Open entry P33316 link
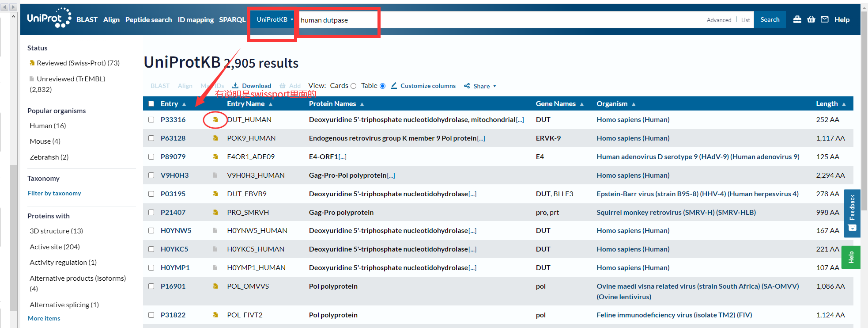 point(173,119)
